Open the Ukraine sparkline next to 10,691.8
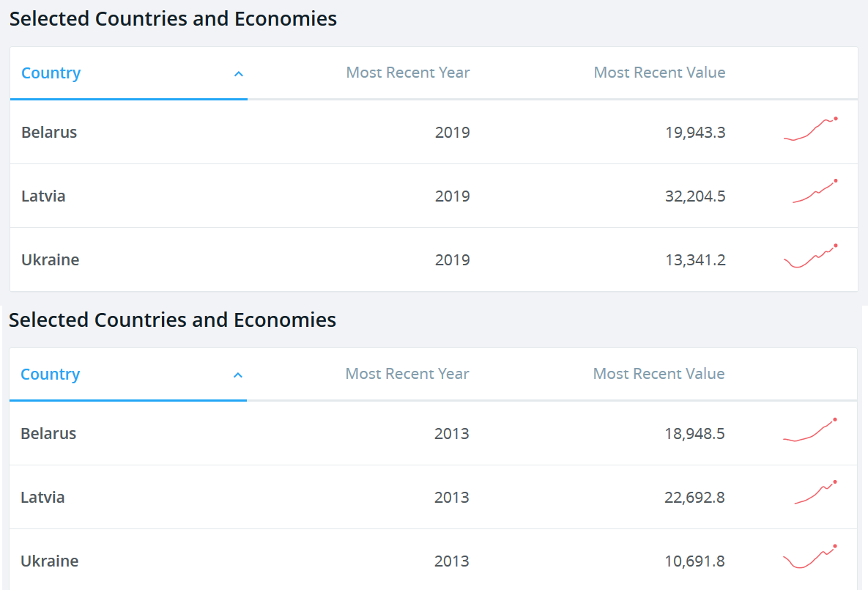868x590 pixels. tap(810, 556)
